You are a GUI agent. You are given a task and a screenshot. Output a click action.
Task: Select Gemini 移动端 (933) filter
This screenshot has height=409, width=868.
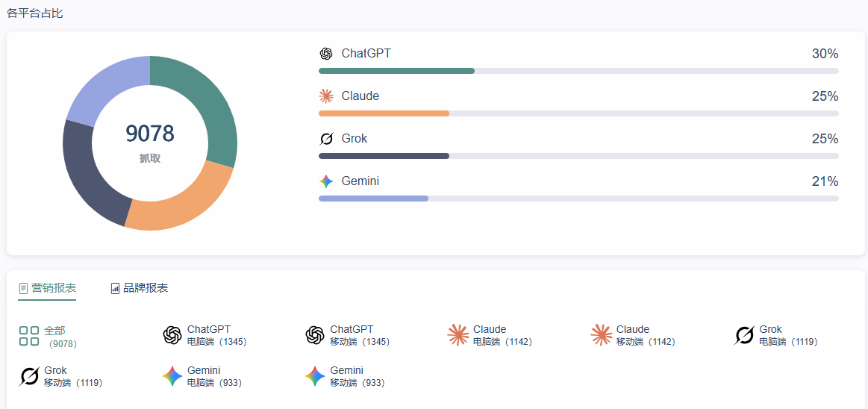(x=357, y=376)
